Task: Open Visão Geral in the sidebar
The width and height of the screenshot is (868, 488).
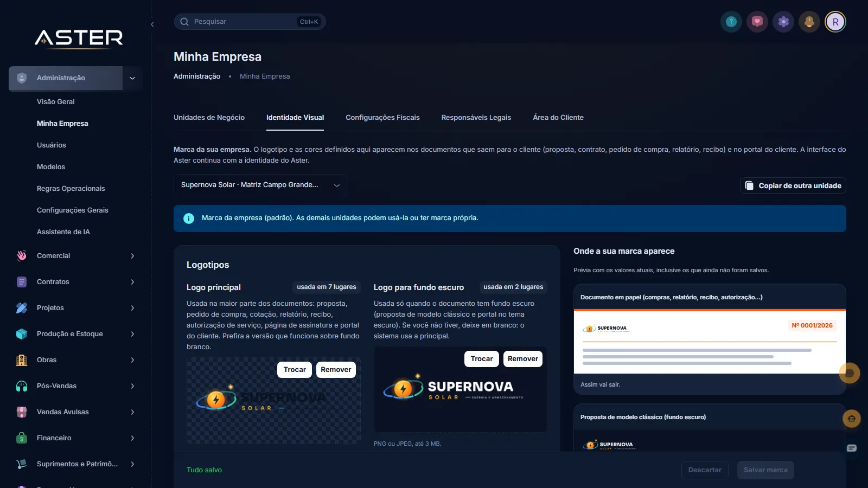Action: (56, 102)
